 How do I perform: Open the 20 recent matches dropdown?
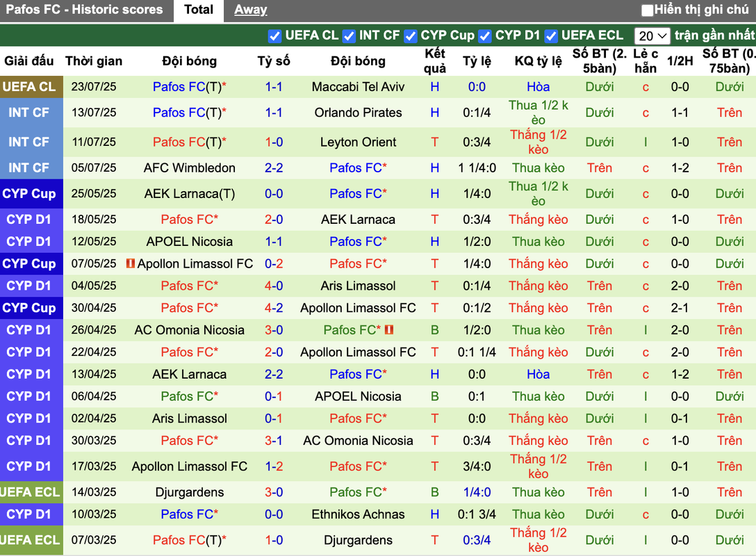click(x=652, y=35)
